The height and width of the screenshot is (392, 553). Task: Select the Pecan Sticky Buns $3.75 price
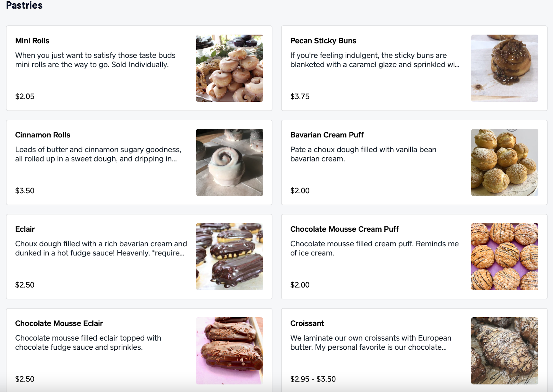click(x=300, y=96)
